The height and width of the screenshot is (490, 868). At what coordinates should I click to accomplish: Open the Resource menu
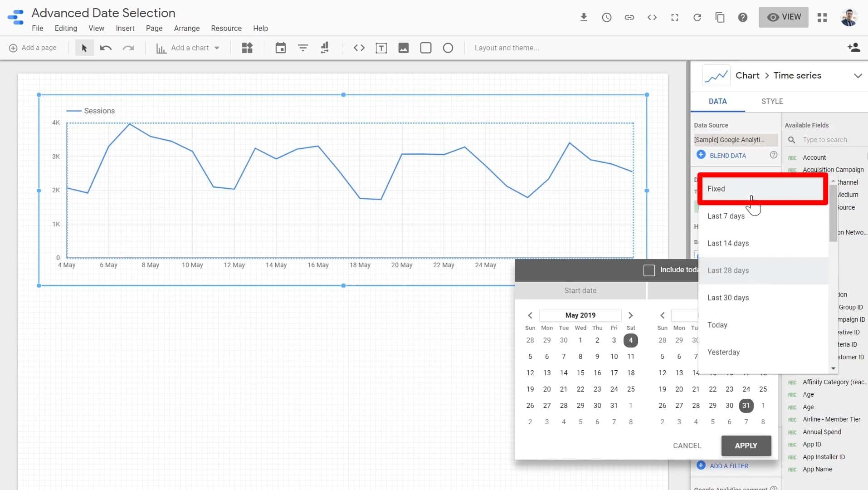[x=226, y=28]
